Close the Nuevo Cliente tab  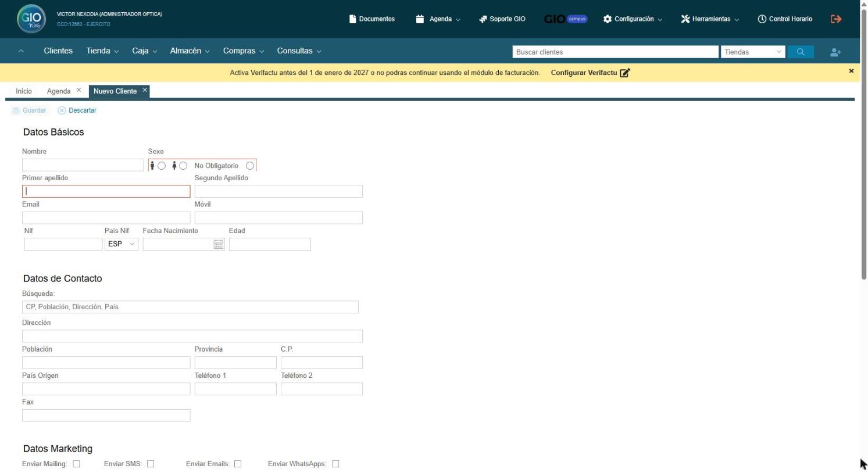coord(145,90)
